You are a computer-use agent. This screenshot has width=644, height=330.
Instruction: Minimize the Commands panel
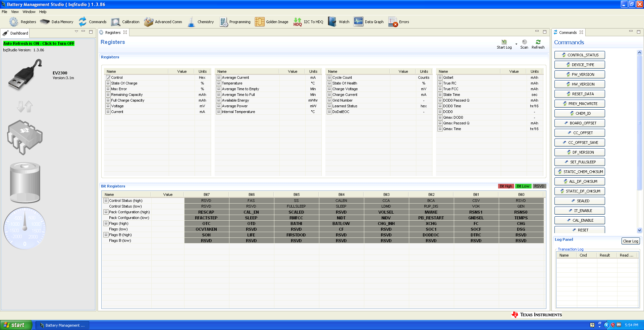(631, 32)
